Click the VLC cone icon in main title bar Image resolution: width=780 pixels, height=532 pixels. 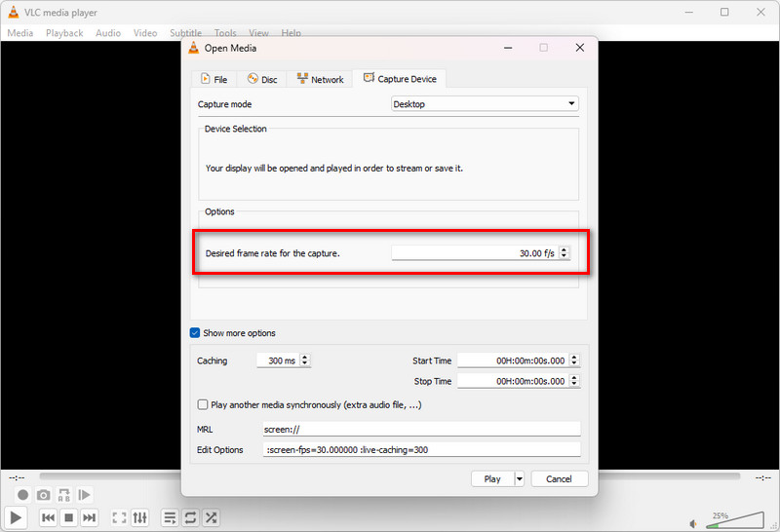tap(14, 12)
